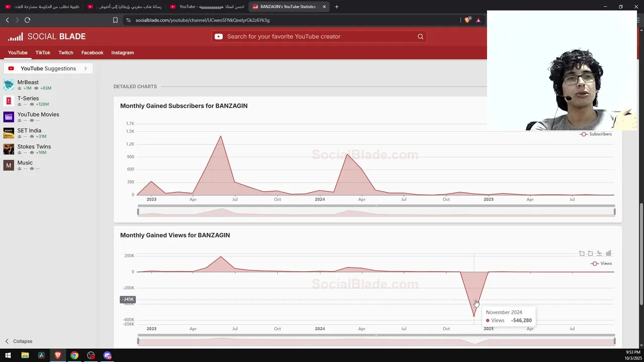
Task: Click the Music channel avatar
Action: click(9, 165)
